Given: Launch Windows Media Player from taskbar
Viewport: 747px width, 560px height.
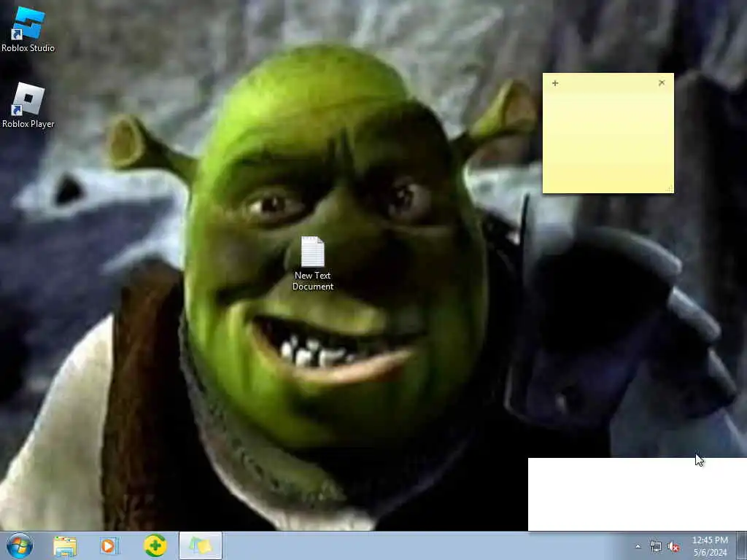Looking at the screenshot, I should coord(109,546).
